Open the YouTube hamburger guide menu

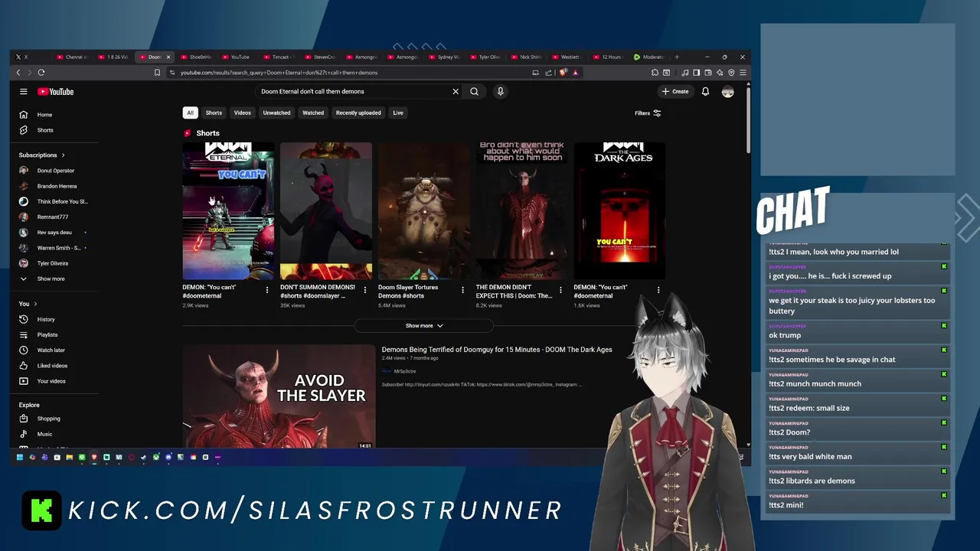tap(24, 92)
